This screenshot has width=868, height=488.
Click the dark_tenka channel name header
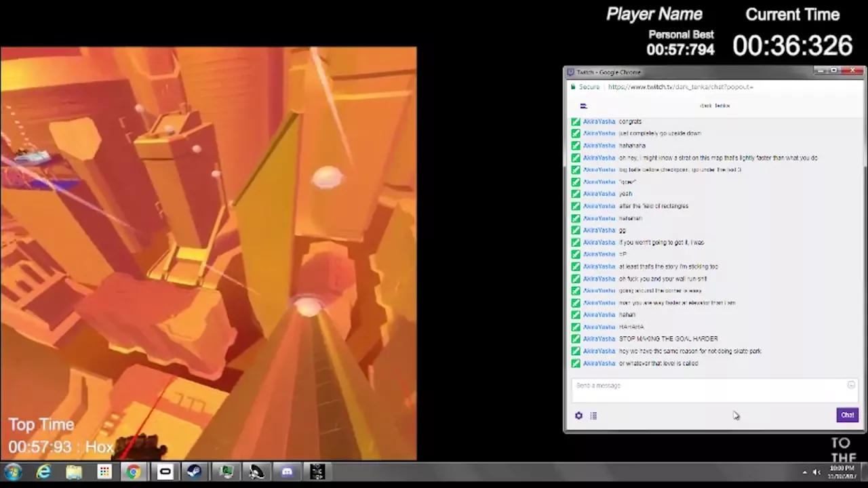click(715, 106)
